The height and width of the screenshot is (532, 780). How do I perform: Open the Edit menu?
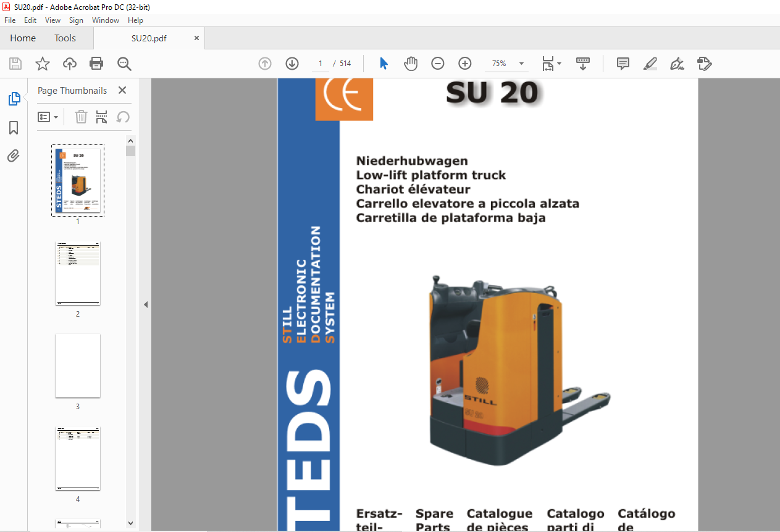(x=30, y=20)
